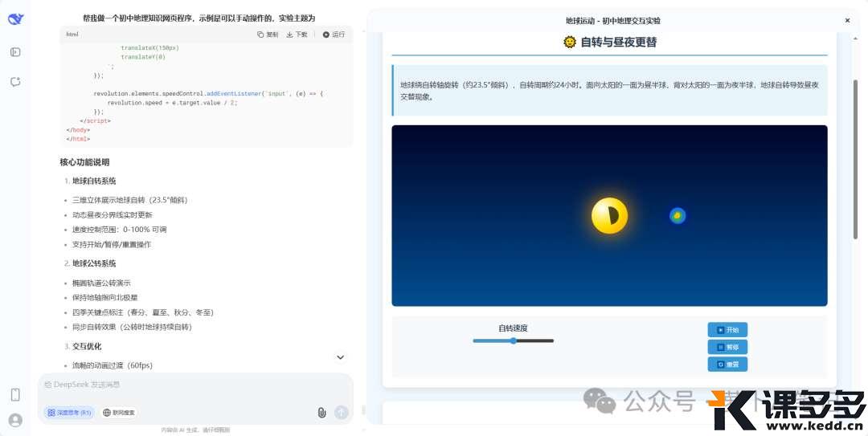Focus the DeepSeek message input field
This screenshot has width=868, height=436.
(194, 385)
